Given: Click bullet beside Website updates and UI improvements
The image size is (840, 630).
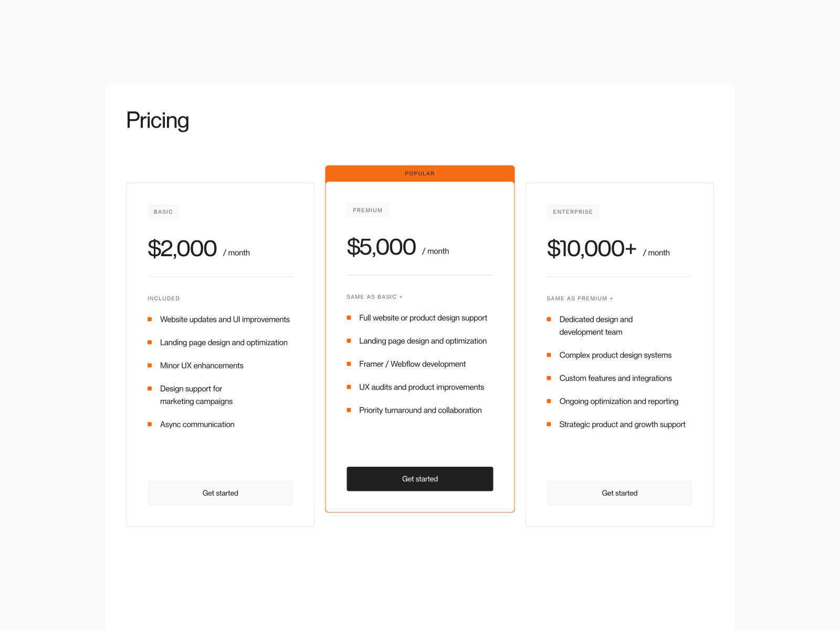Looking at the screenshot, I should (150, 319).
